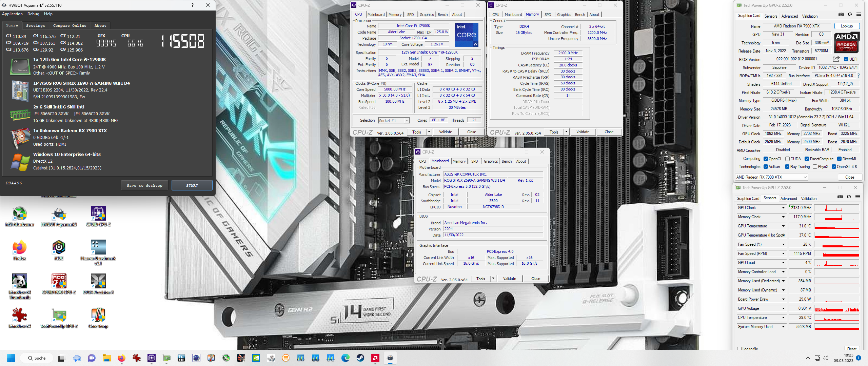Click the GPU Clock sensor graph
868x366 pixels.
click(x=836, y=208)
